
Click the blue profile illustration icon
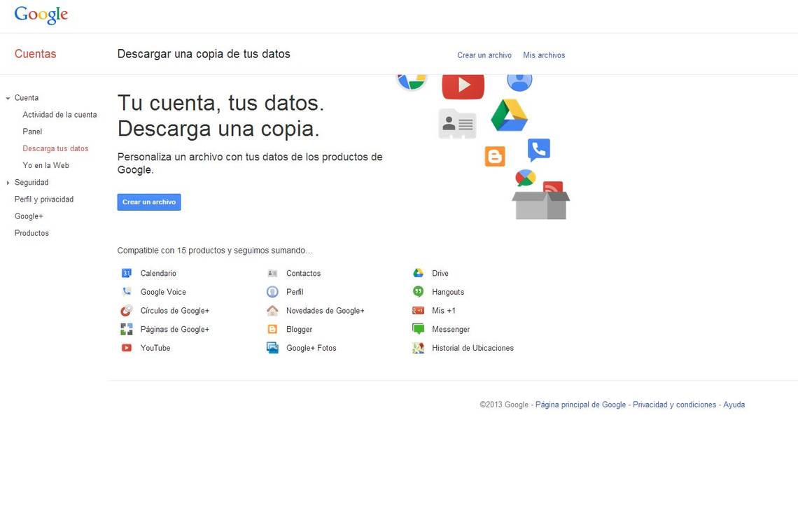519,83
